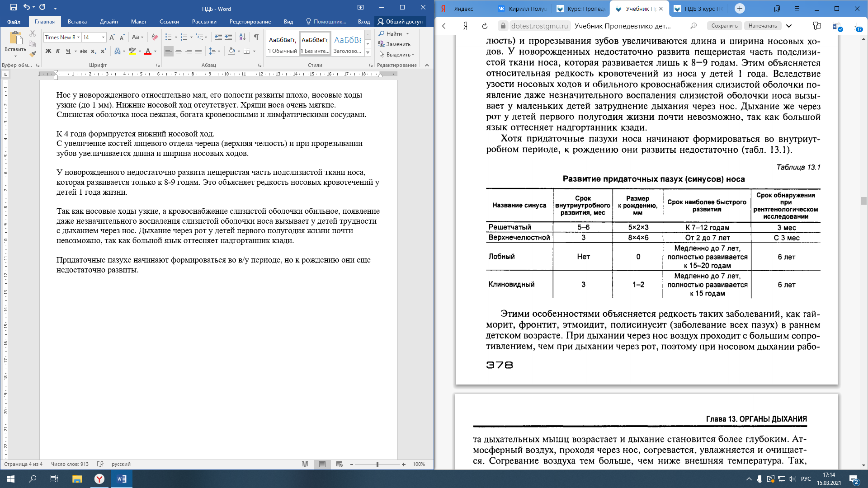Expand the dropdown chevron next to Напечатать

pyautogui.click(x=789, y=26)
